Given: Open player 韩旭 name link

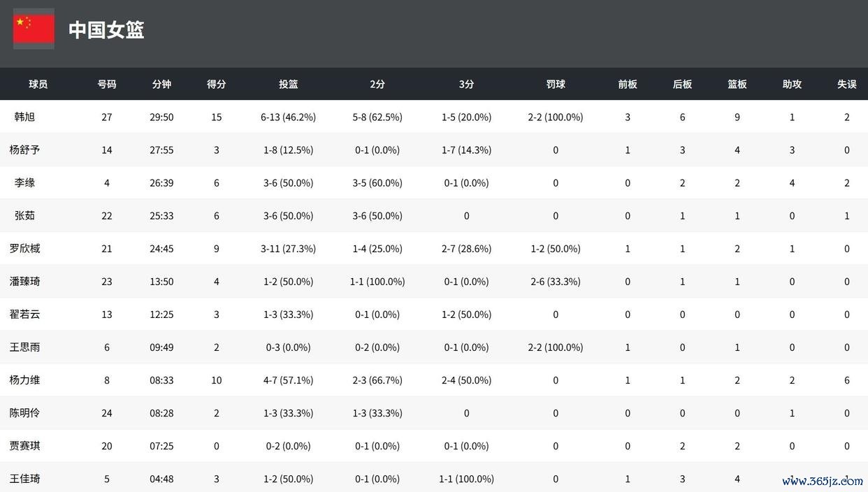Looking at the screenshot, I should (x=24, y=117).
